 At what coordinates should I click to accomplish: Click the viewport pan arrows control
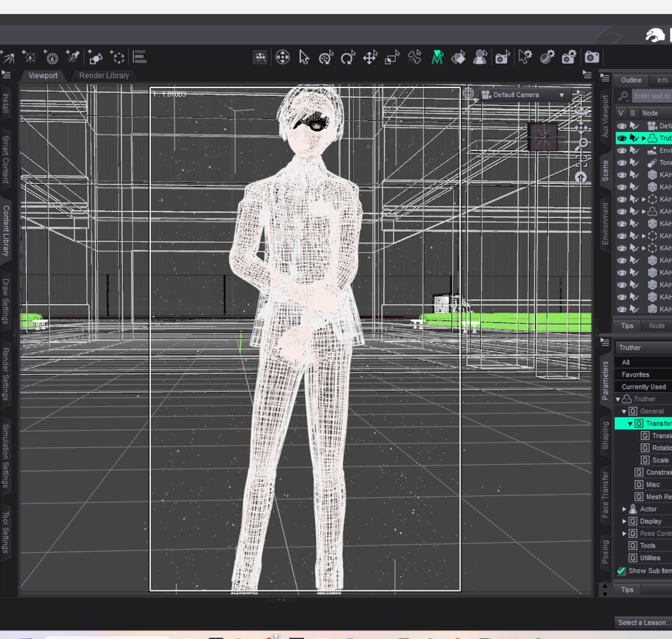click(581, 127)
